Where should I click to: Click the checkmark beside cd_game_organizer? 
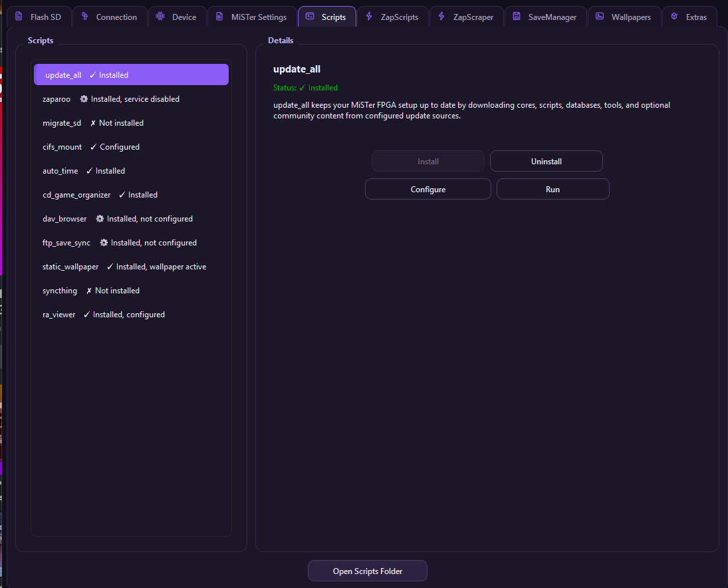click(122, 195)
